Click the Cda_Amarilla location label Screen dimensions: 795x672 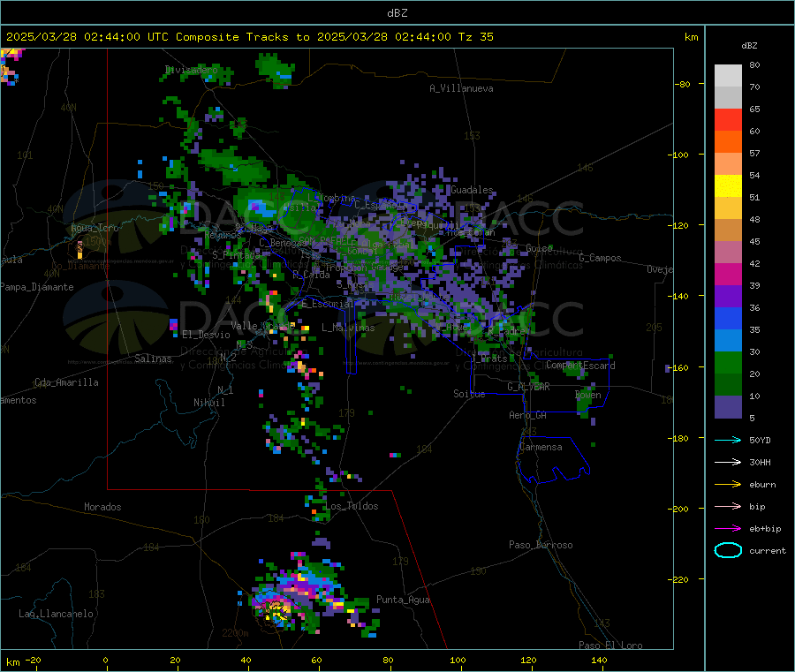(x=66, y=382)
